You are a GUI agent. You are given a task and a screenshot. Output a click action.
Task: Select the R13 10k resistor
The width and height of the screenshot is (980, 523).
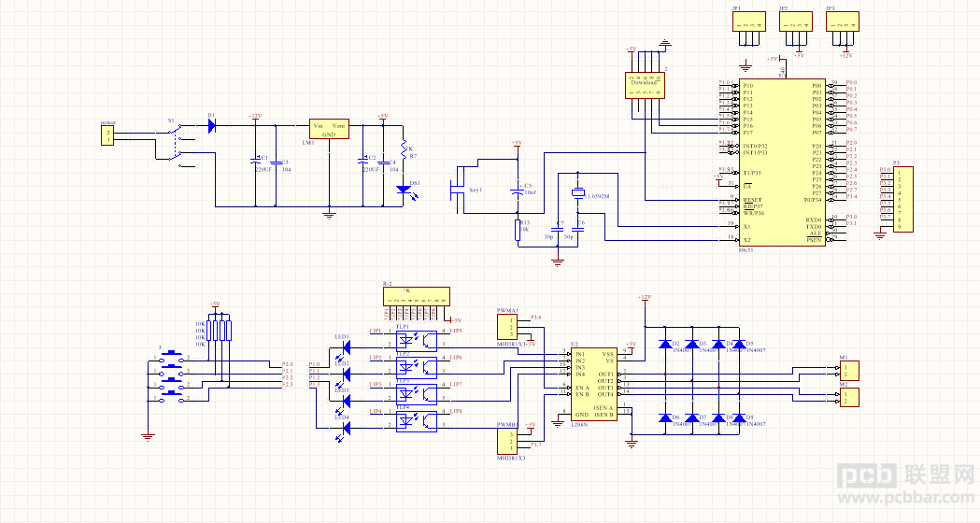[x=518, y=230]
